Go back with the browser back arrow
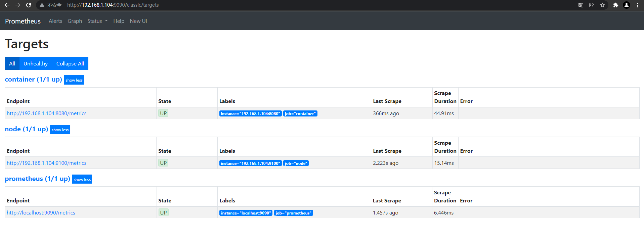 [7, 5]
